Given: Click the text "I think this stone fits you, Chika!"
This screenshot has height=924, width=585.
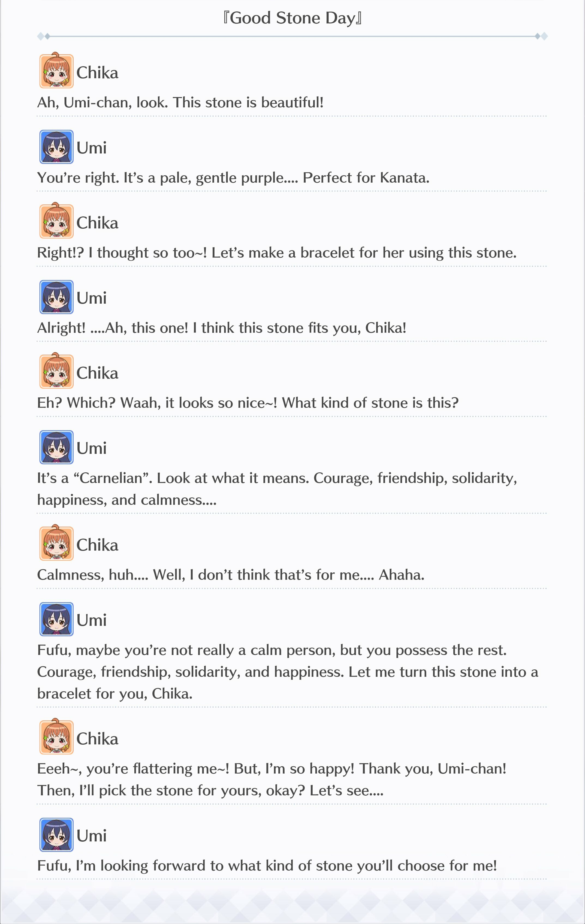Looking at the screenshot, I should pos(299,328).
